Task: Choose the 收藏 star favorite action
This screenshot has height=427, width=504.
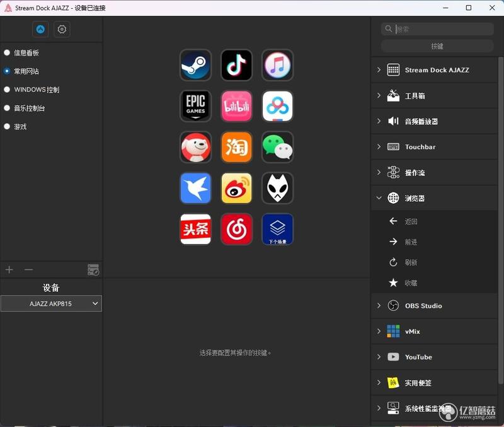Action: tap(435, 283)
